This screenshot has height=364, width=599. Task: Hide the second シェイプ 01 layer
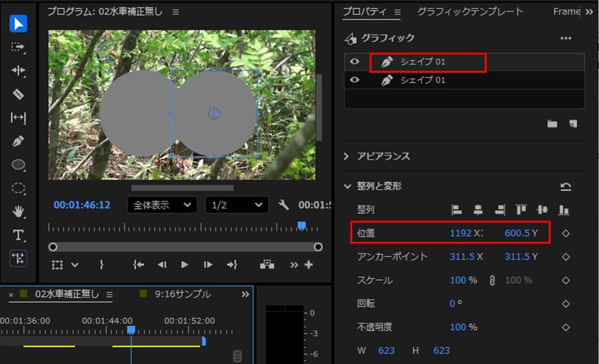click(x=355, y=80)
